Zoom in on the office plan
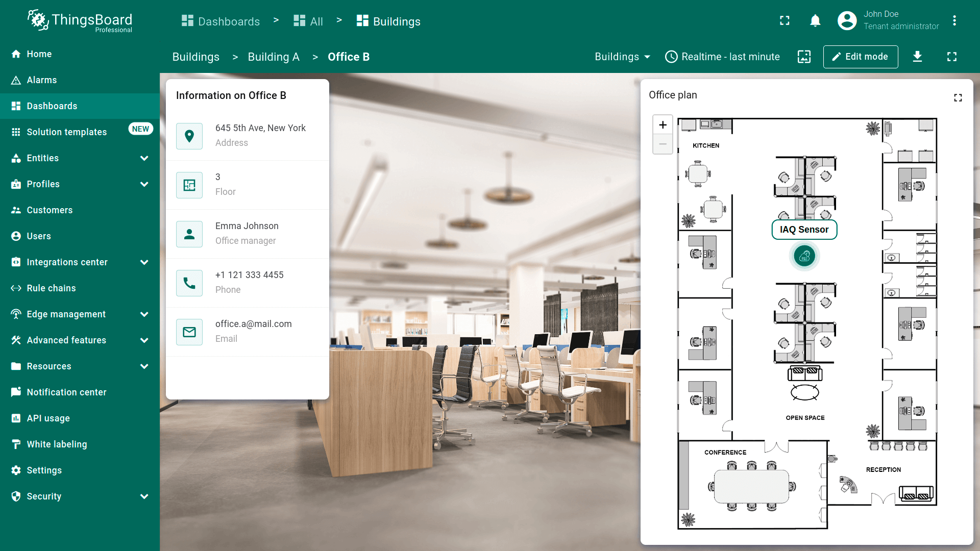This screenshot has height=551, width=980. pyautogui.click(x=663, y=125)
